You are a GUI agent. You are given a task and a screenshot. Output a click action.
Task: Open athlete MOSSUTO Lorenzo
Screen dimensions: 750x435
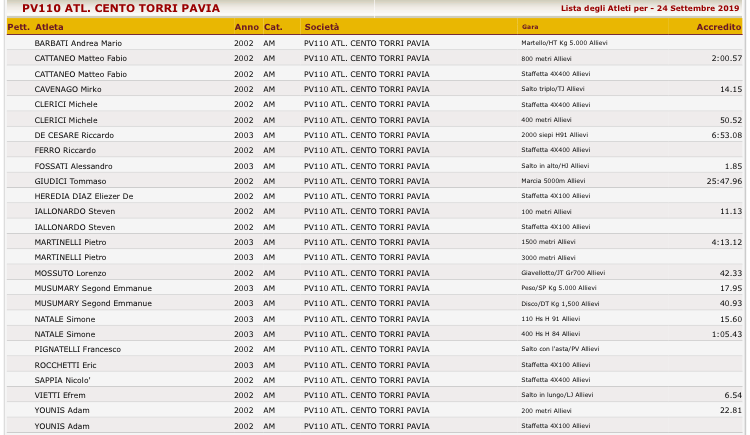pos(71,273)
